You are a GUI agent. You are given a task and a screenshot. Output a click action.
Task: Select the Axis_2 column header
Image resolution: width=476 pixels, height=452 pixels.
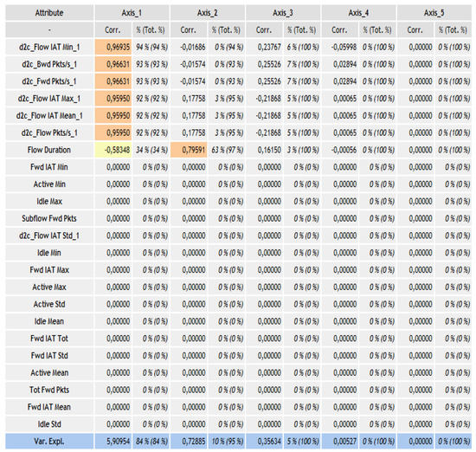(208, 13)
